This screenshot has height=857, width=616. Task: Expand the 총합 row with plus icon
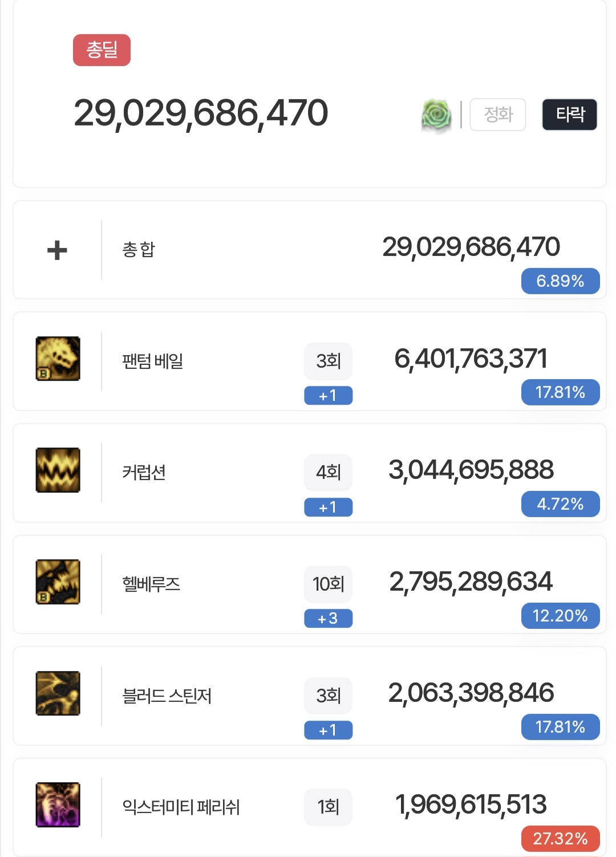click(57, 250)
